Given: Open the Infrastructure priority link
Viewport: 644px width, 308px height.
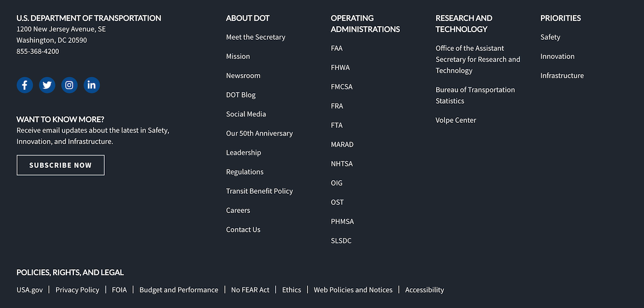Looking at the screenshot, I should pyautogui.click(x=562, y=76).
